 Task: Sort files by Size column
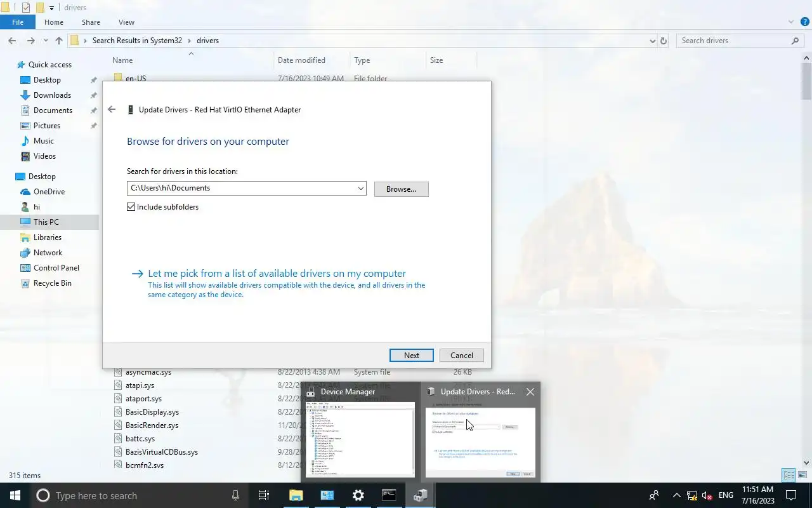(x=436, y=60)
